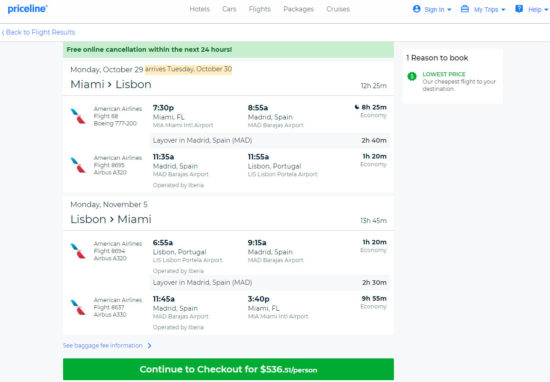This screenshot has width=550, height=382.
Task: Click the Sign In user icon
Action: coord(416,9)
